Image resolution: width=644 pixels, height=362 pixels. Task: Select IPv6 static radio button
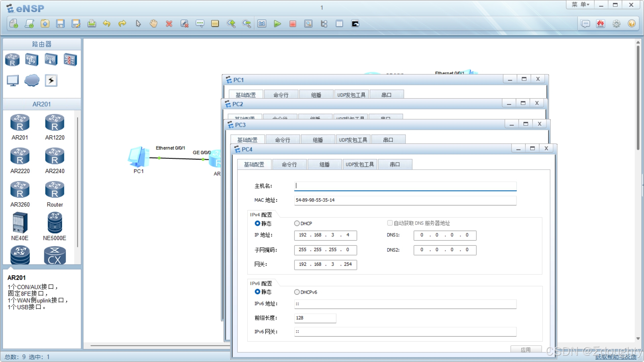point(257,292)
